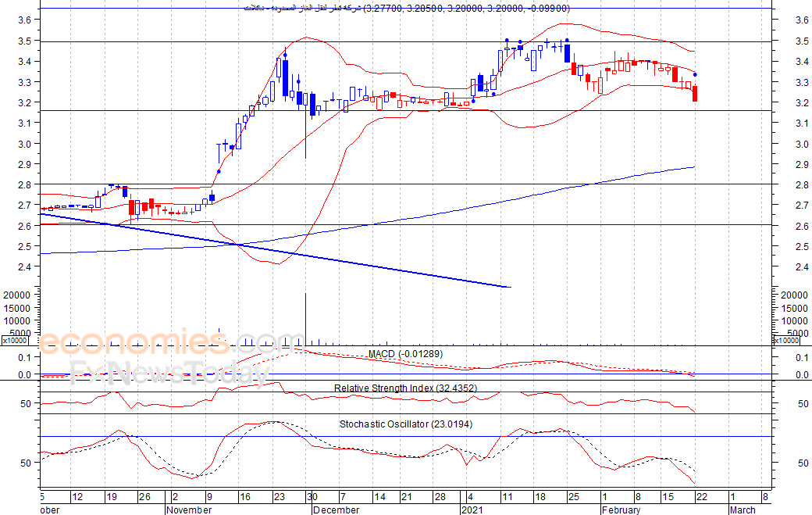Click the Stochastic Oscillator (23.0194) label
The image size is (812, 515).
pyautogui.click(x=406, y=424)
